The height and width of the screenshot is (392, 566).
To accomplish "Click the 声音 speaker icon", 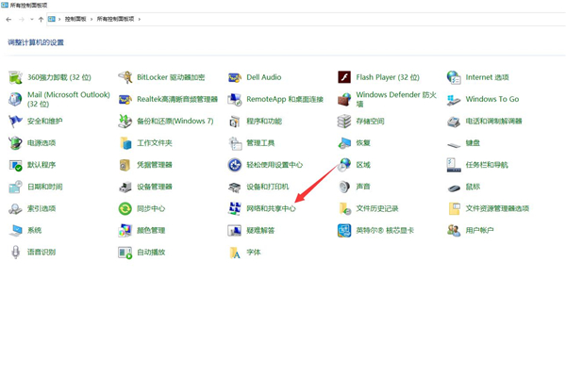I will tap(344, 187).
